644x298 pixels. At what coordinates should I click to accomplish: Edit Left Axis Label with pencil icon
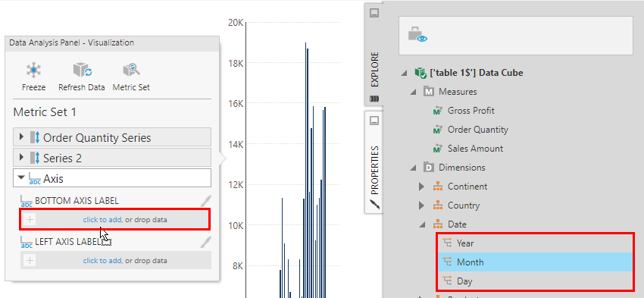206,242
